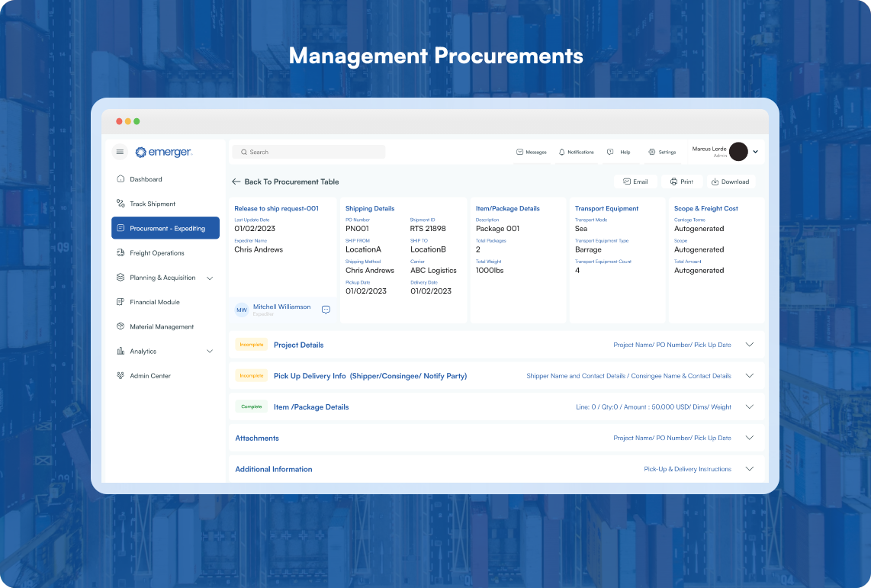This screenshot has width=871, height=588.
Task: Click the Email button
Action: [635, 182]
